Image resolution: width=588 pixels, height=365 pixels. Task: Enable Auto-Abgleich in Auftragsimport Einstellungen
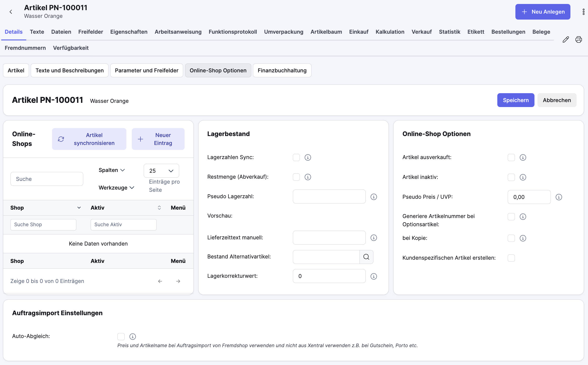121,336
